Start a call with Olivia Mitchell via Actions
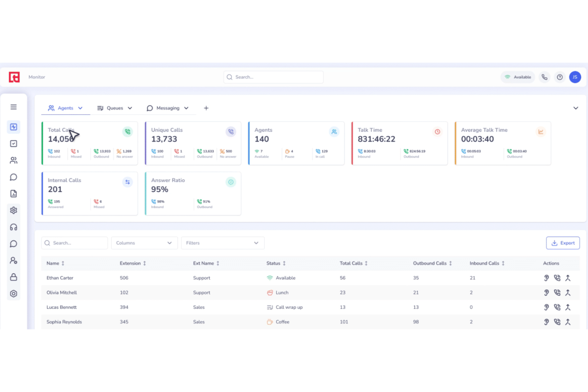588x392 pixels. 557,292
